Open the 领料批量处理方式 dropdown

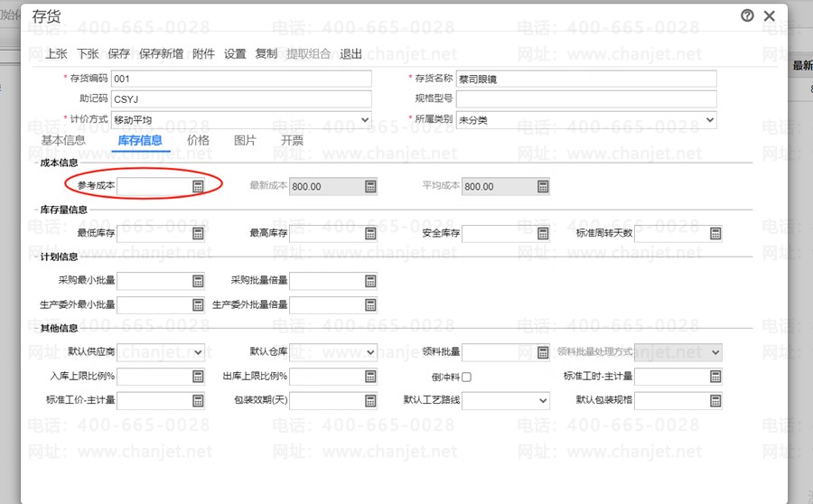click(x=715, y=352)
